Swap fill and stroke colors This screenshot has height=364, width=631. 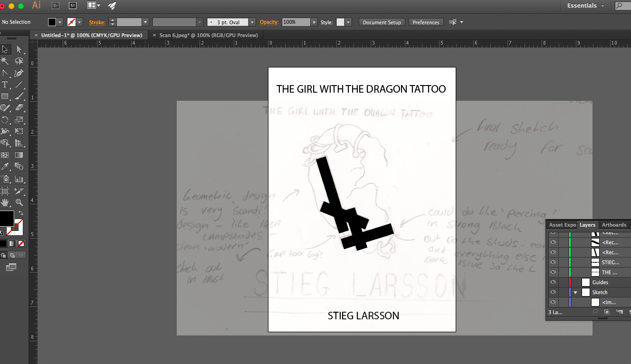(20, 213)
